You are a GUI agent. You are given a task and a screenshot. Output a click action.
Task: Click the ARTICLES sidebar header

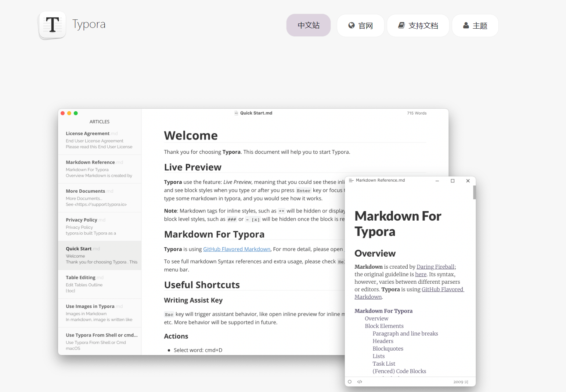pos(100,121)
